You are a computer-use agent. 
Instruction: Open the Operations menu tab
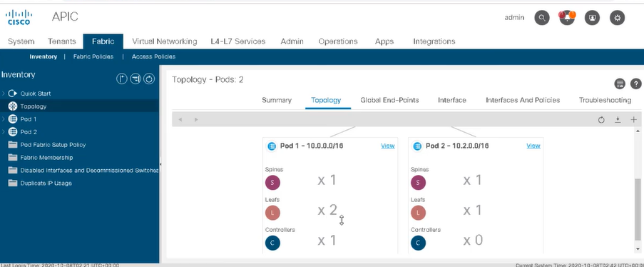click(338, 41)
